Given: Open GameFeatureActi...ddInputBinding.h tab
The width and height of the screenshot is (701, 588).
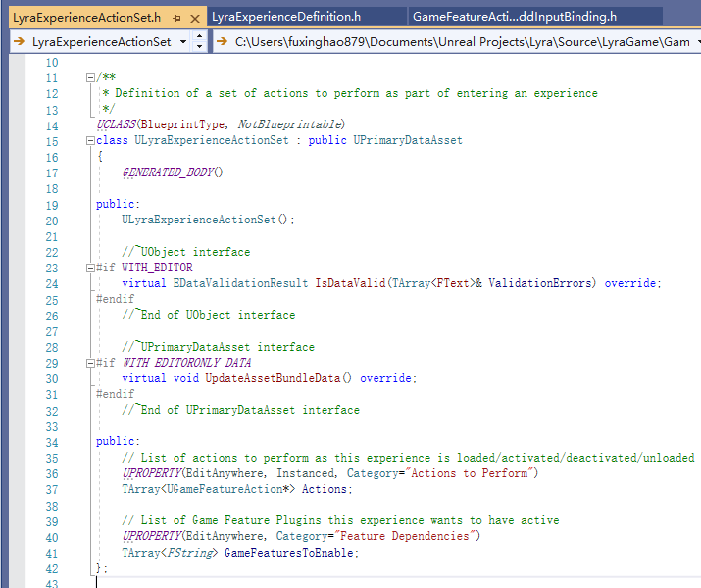Looking at the screenshot, I should [514, 17].
